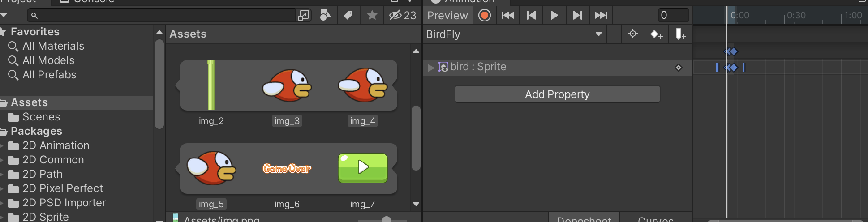Click the img_7 file name label
This screenshot has width=868, height=222.
(362, 204)
